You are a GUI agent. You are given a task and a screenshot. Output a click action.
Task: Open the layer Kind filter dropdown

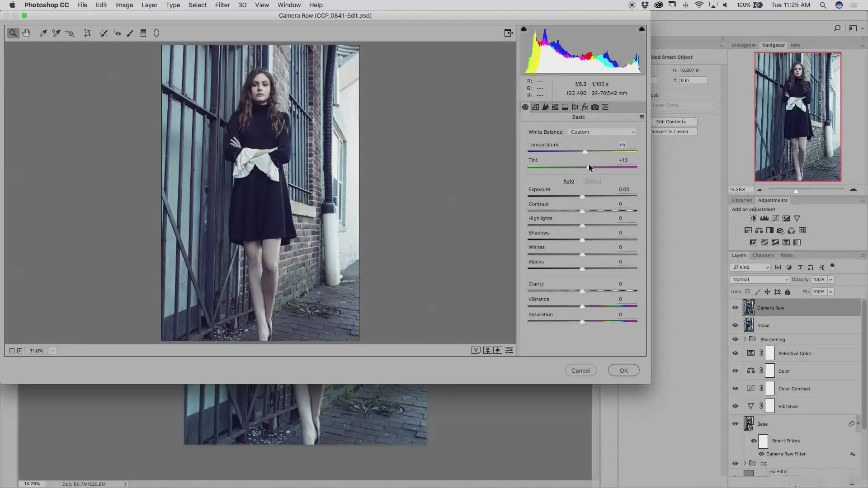(x=750, y=267)
